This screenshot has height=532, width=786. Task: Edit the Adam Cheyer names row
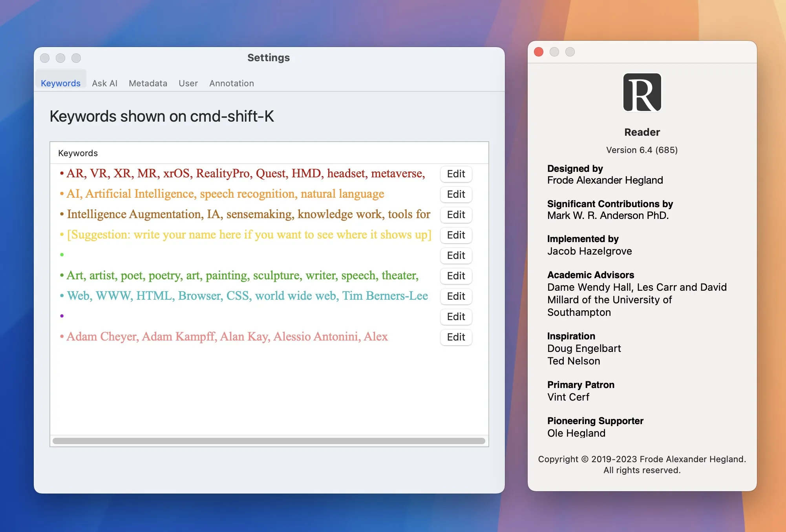(x=456, y=337)
